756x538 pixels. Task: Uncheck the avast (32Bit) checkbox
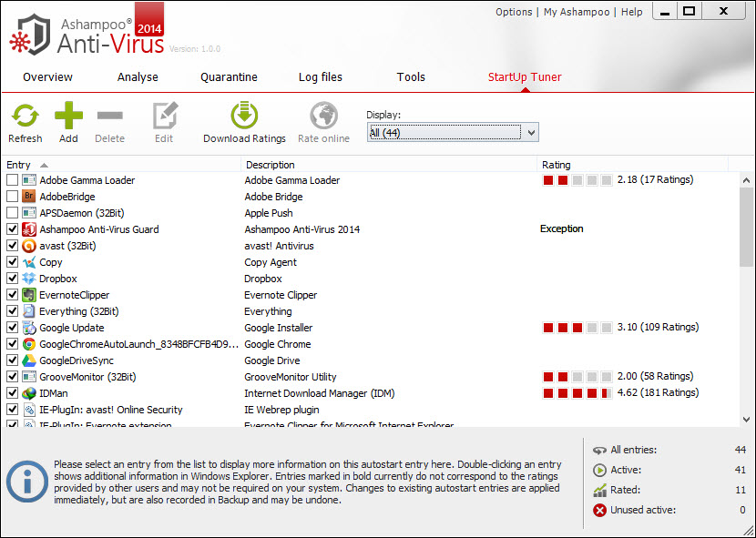tap(12, 246)
